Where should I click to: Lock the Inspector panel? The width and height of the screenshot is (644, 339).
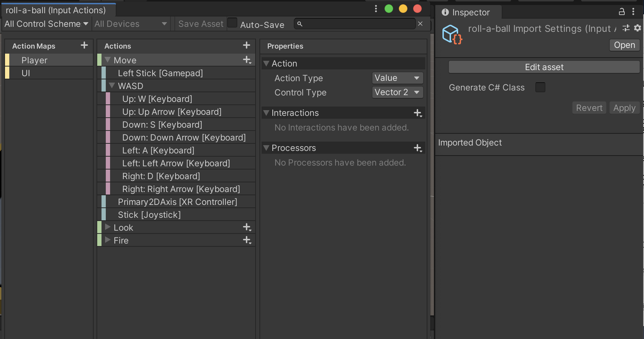[622, 12]
